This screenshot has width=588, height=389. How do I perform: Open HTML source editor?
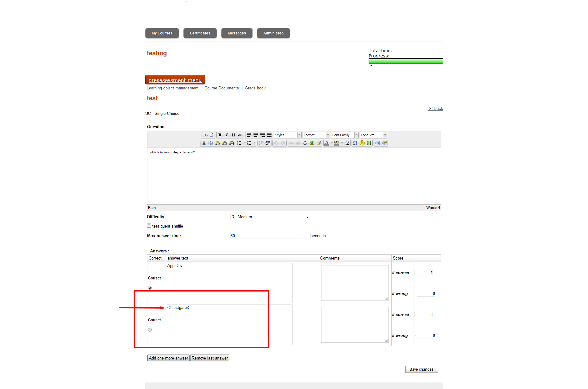204,135
